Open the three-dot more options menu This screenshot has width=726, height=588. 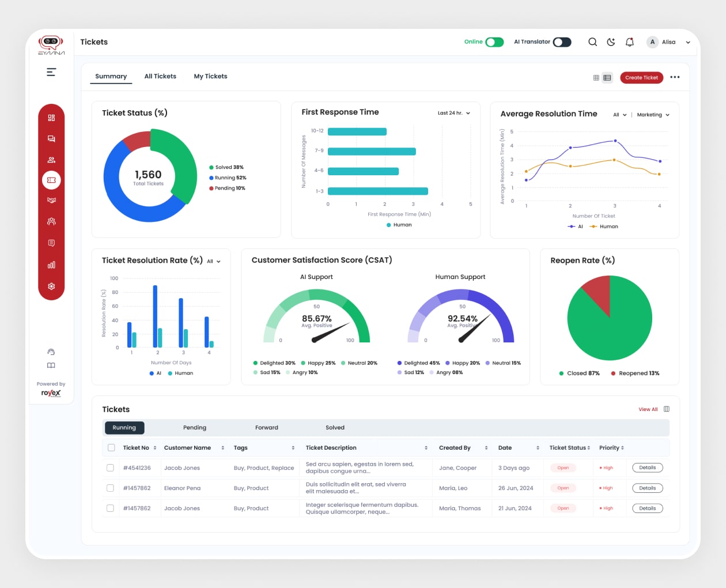coord(675,77)
